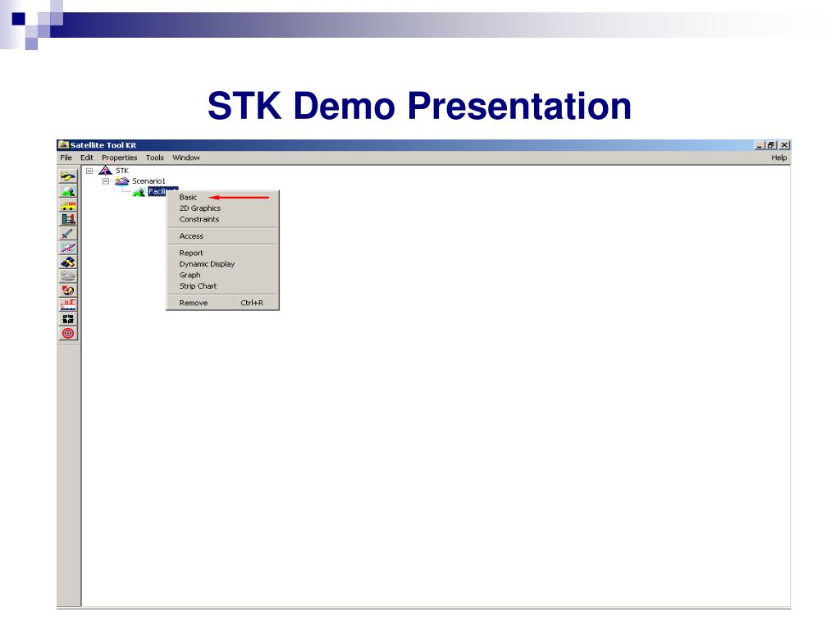Click the Facility icon in the tree
Viewport: 840px width, 630px height.
coord(139,192)
